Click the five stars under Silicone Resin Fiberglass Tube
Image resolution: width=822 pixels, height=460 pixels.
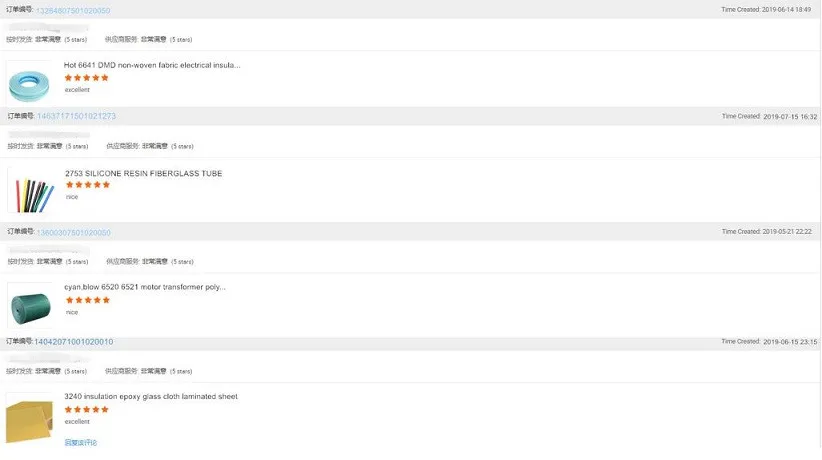pyautogui.click(x=87, y=185)
